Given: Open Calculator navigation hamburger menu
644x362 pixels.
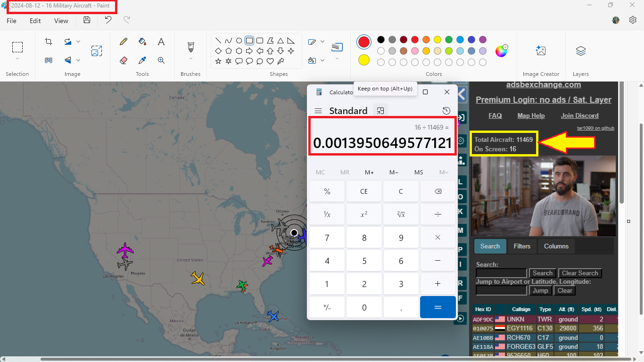Looking at the screenshot, I should click(x=318, y=111).
